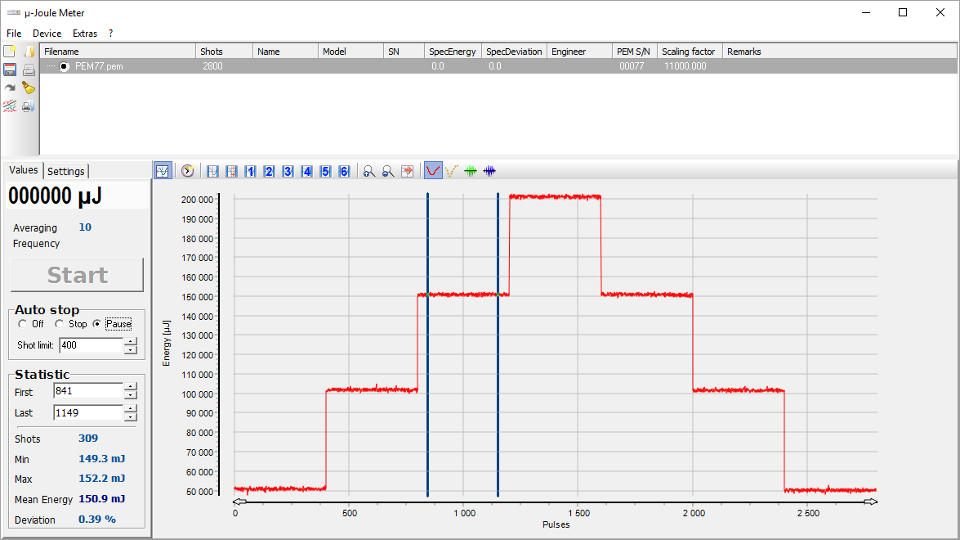Click the blue waveform icon
The height and width of the screenshot is (540, 960).
tap(489, 171)
